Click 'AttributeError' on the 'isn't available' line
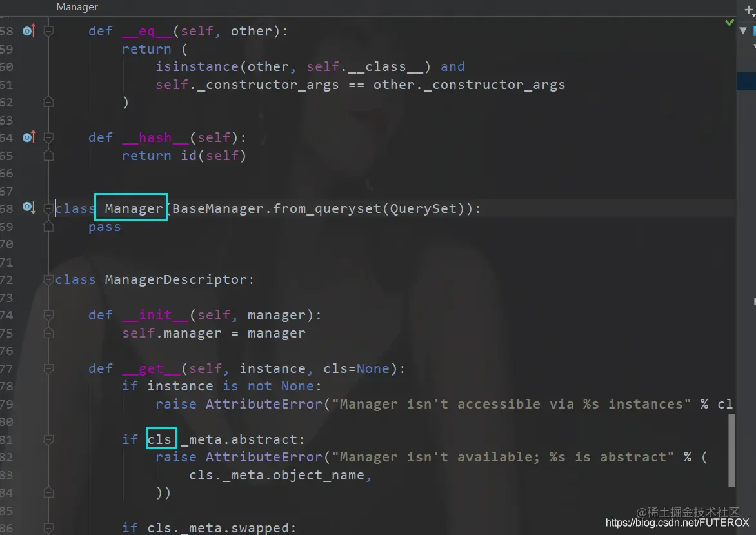Viewport: 756px width, 535px height. [264, 458]
